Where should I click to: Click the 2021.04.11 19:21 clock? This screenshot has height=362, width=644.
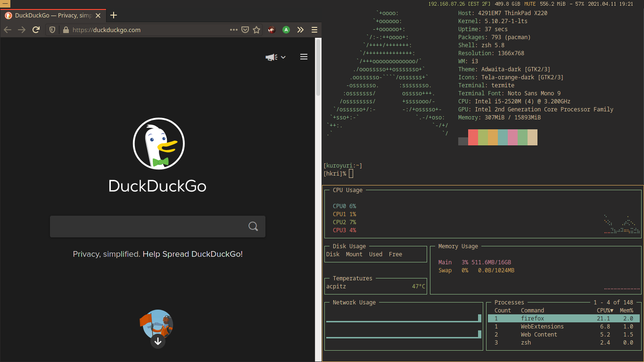(x=611, y=3)
